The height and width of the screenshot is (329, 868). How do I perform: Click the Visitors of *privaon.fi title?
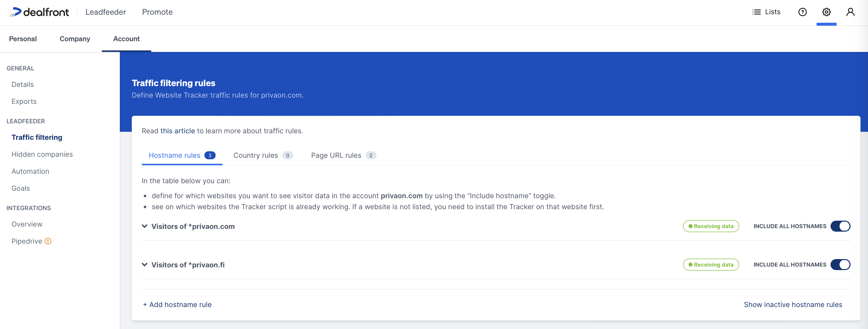pyautogui.click(x=188, y=265)
